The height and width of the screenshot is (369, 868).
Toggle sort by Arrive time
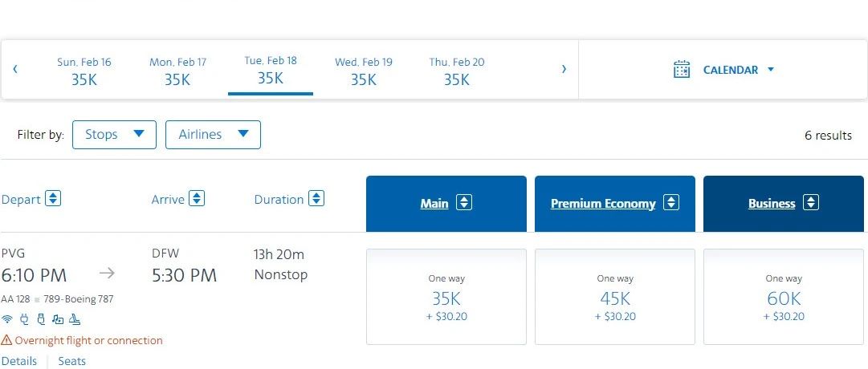pos(197,199)
